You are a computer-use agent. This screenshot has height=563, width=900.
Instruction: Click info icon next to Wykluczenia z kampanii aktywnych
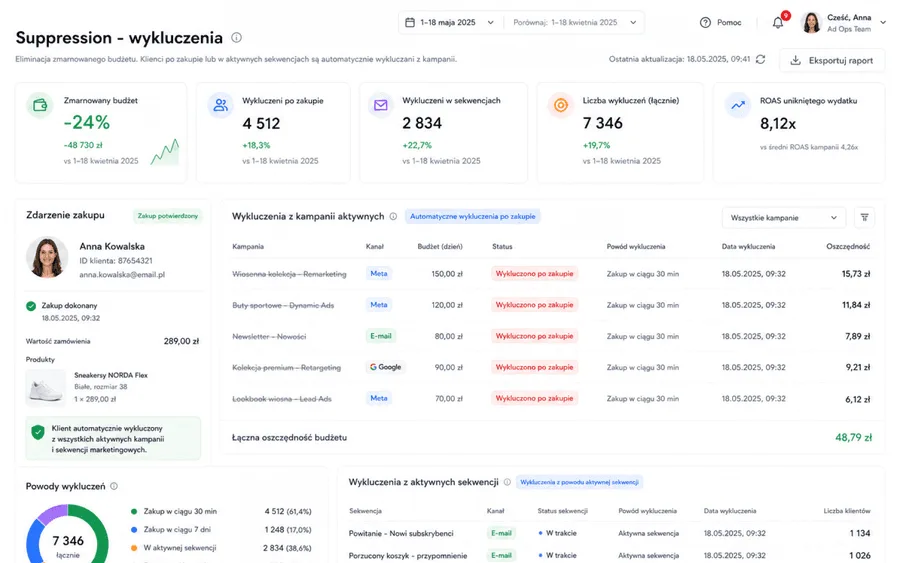coord(393,216)
